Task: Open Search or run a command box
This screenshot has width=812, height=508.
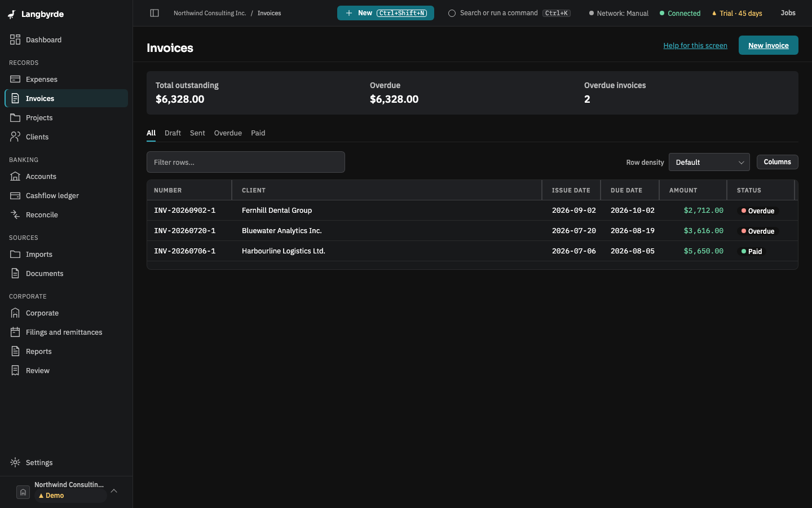Action: [x=509, y=13]
